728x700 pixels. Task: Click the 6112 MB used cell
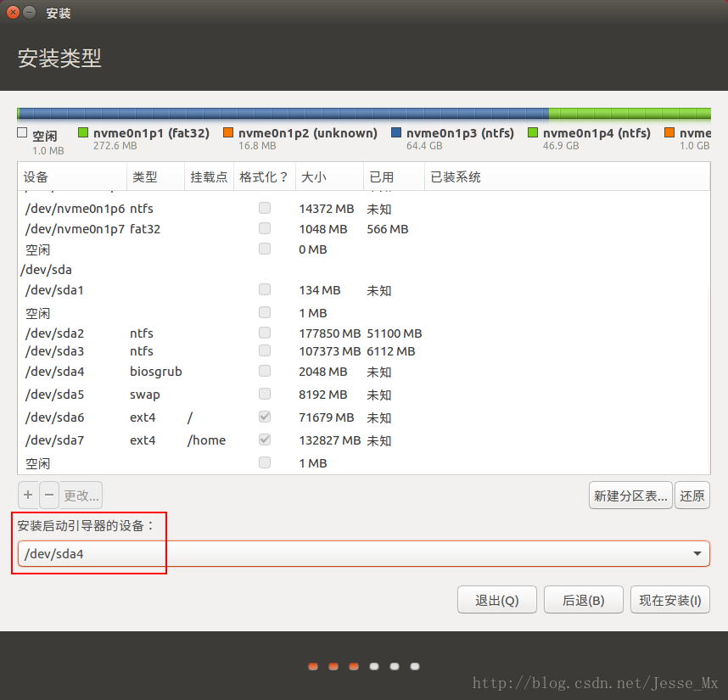pyautogui.click(x=391, y=351)
